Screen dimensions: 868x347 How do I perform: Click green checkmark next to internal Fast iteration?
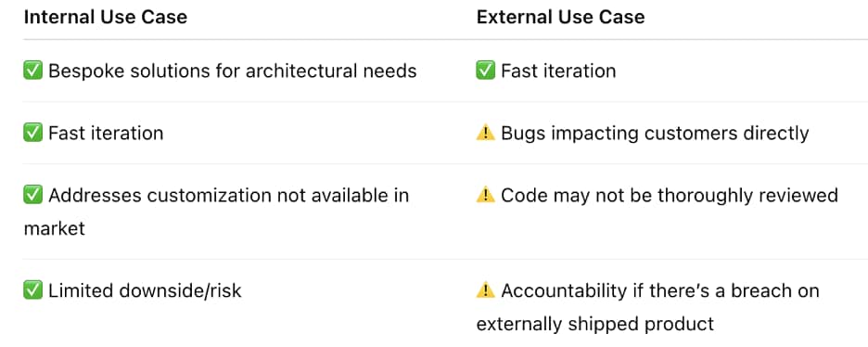pyautogui.click(x=33, y=133)
